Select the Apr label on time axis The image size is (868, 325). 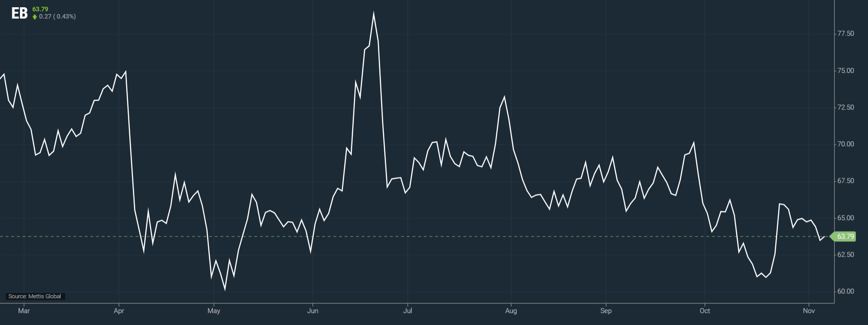(x=119, y=311)
